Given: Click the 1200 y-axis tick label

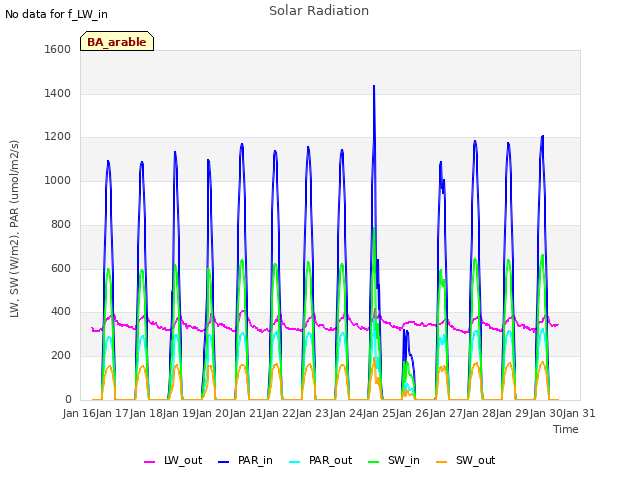Looking at the screenshot, I should (58, 137).
